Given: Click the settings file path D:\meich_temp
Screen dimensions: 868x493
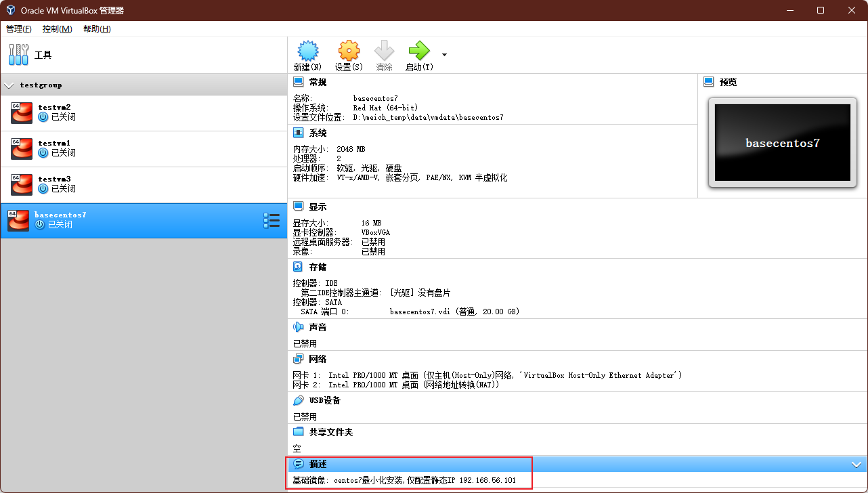Looking at the screenshot, I should 428,117.
